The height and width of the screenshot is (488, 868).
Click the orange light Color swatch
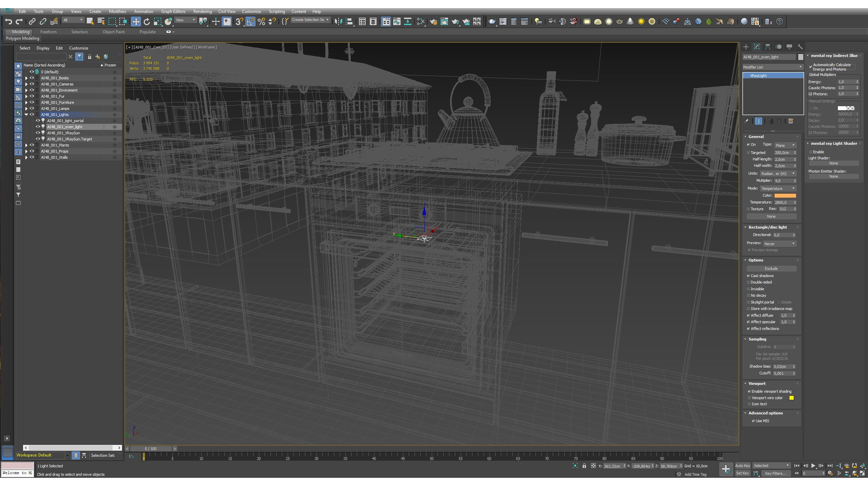click(x=785, y=195)
